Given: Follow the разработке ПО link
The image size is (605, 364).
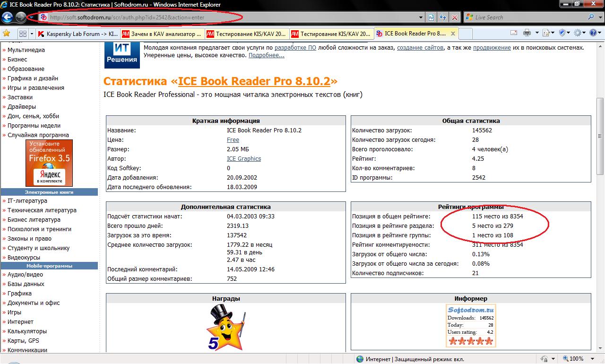Looking at the screenshot, I should click(295, 48).
